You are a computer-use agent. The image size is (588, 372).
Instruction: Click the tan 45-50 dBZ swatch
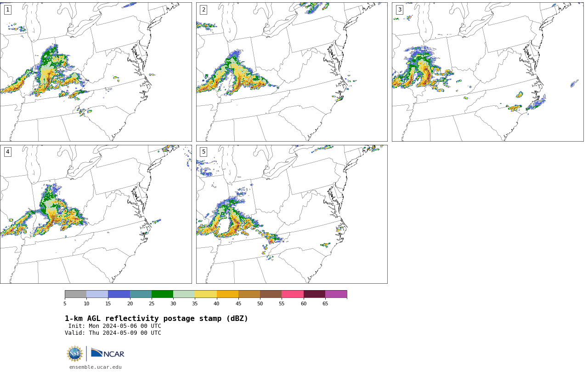pos(249,294)
